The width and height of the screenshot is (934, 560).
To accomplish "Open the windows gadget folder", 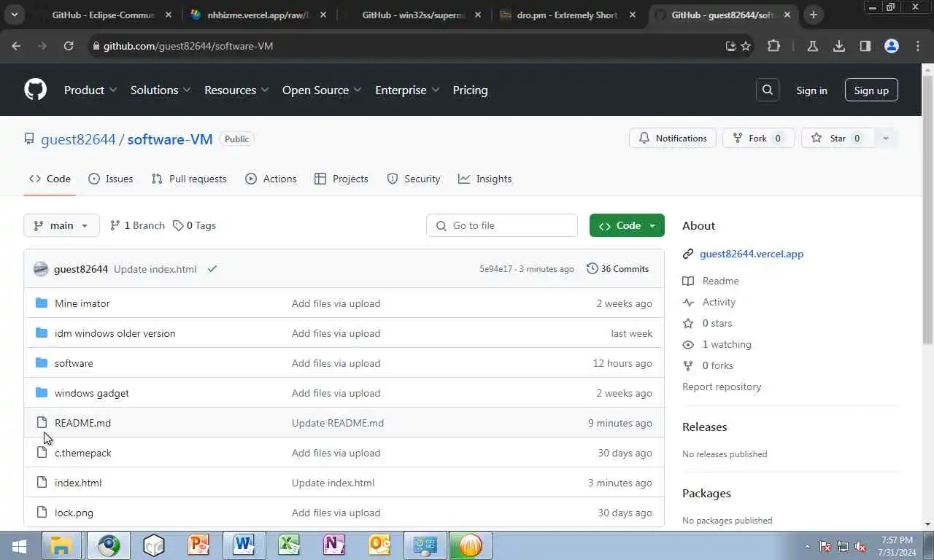I will (91, 393).
